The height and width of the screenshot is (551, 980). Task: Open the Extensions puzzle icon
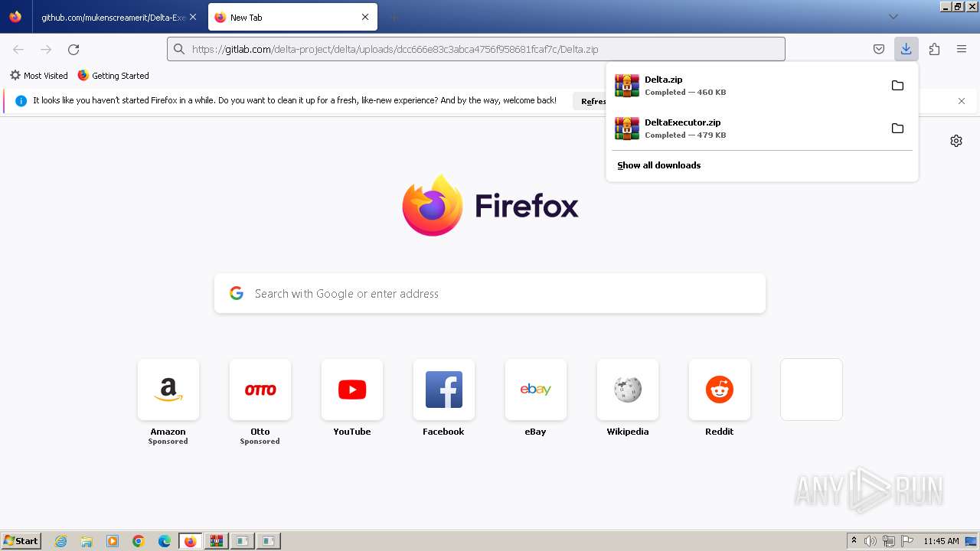tap(934, 49)
